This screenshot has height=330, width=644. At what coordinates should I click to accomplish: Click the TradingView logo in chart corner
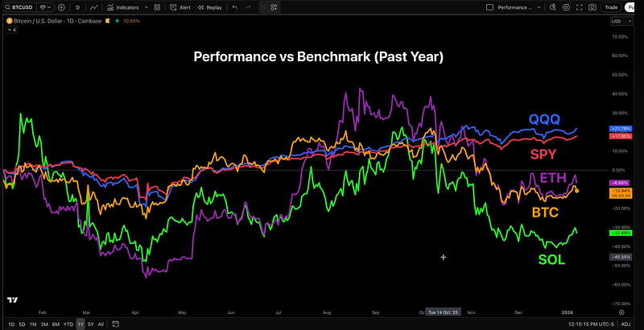point(13,300)
